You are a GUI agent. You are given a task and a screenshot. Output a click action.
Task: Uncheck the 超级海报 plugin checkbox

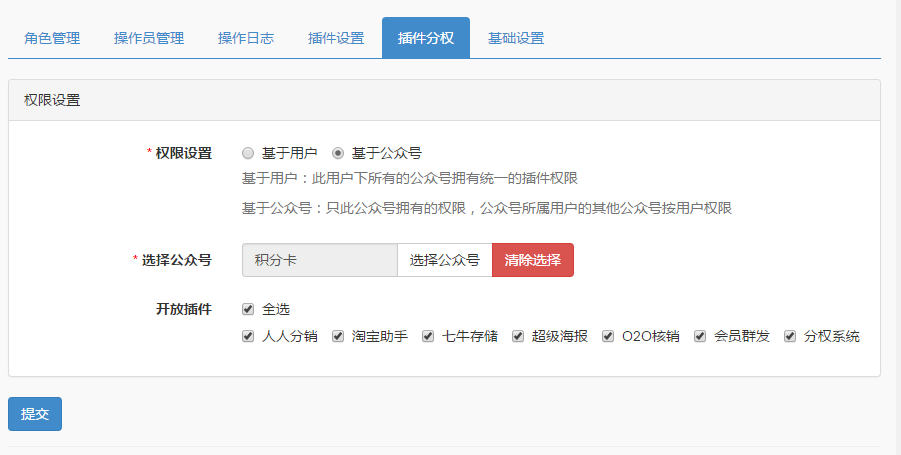point(518,336)
